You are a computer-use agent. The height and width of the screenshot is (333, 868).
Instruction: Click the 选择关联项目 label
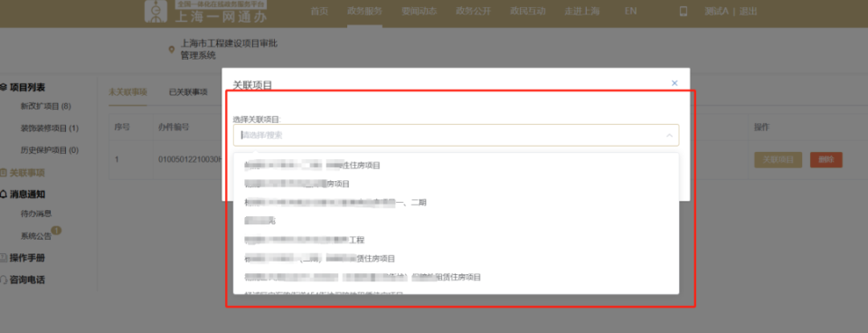258,119
